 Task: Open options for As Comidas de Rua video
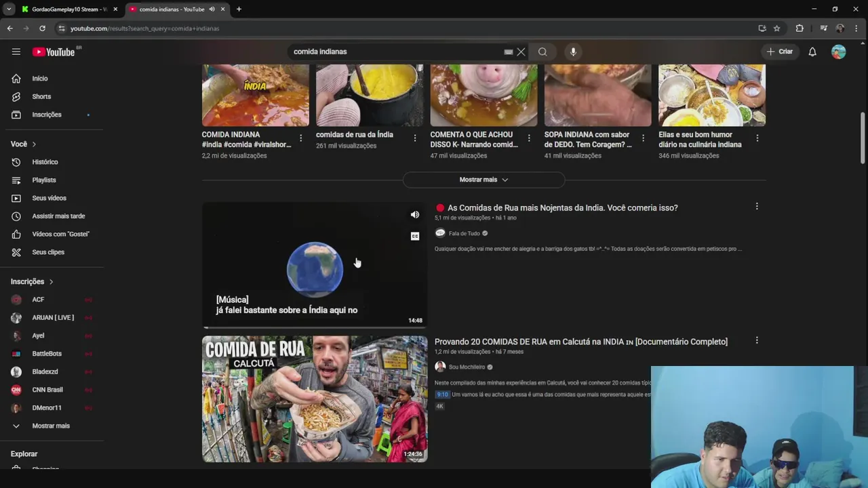(x=757, y=206)
